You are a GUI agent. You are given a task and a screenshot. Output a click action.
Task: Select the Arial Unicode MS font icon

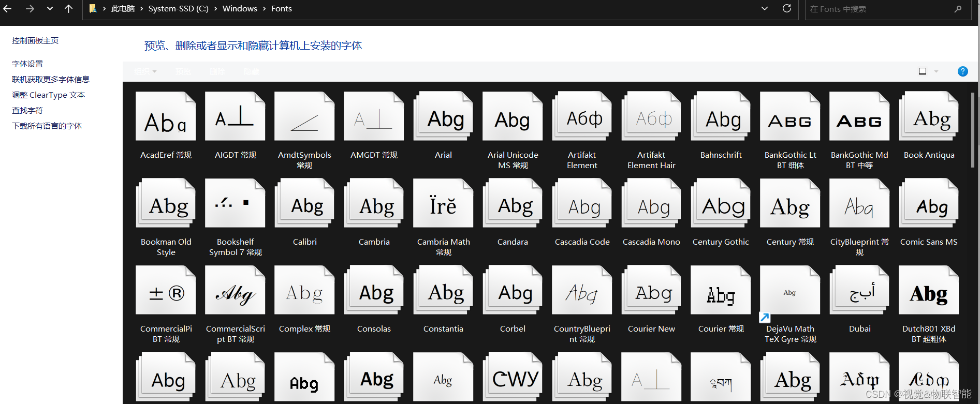pyautogui.click(x=513, y=116)
